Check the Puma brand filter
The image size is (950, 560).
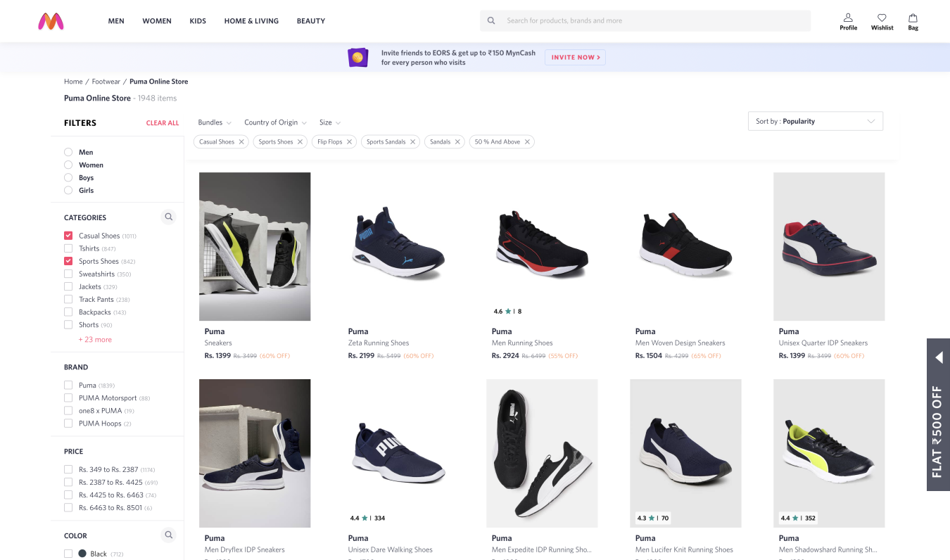point(68,385)
